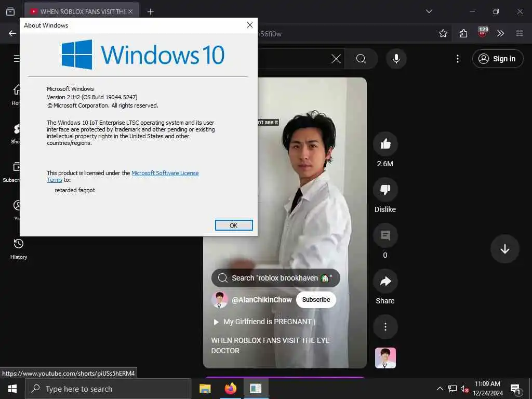The image size is (532, 399).
Task: Open linked video My Girlfriend is PREGNANT
Action: (264, 322)
